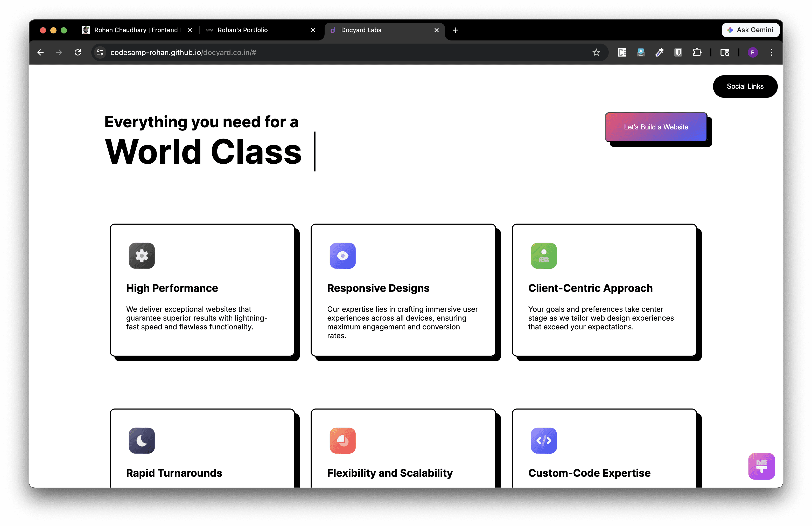The width and height of the screenshot is (812, 526).
Task: Click the Client-Centric Approach description paragraph
Action: tap(601, 318)
